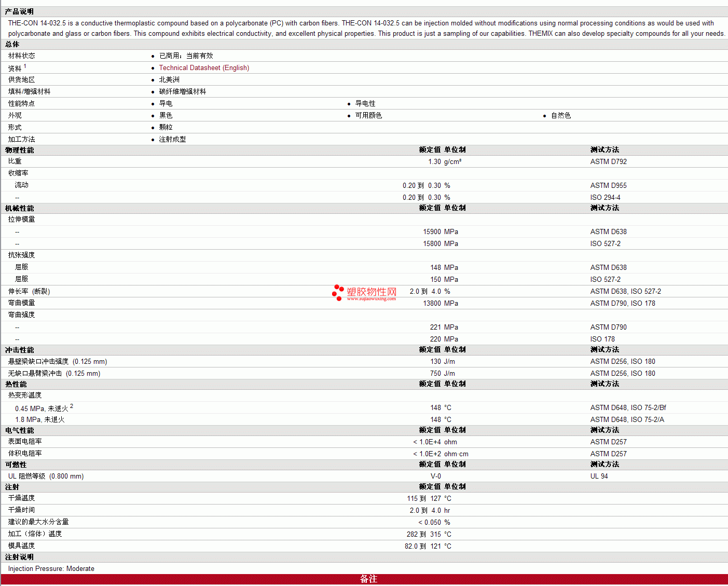The image size is (728, 586).
Task: Click the 弯曲模量 row label
Action: [x=22, y=303]
